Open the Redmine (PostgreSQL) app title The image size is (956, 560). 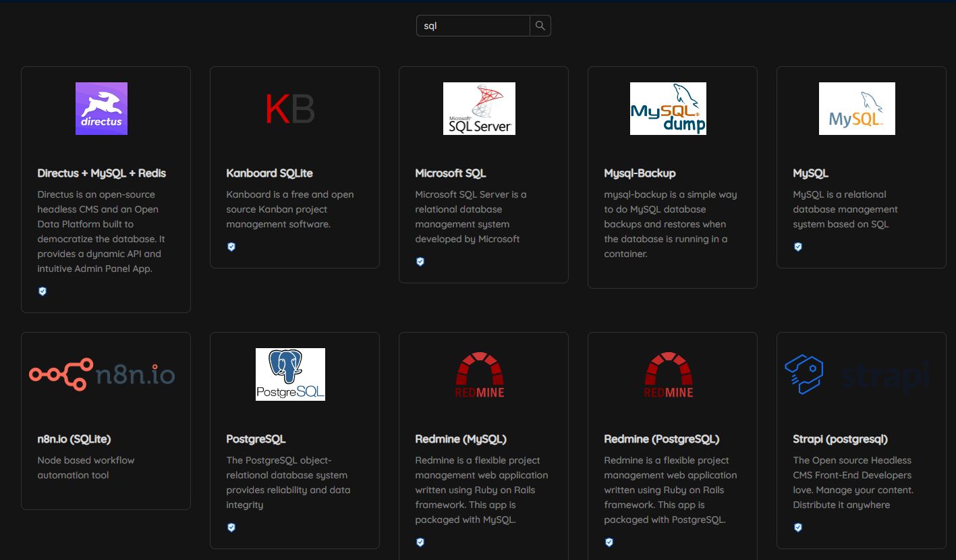pos(661,439)
